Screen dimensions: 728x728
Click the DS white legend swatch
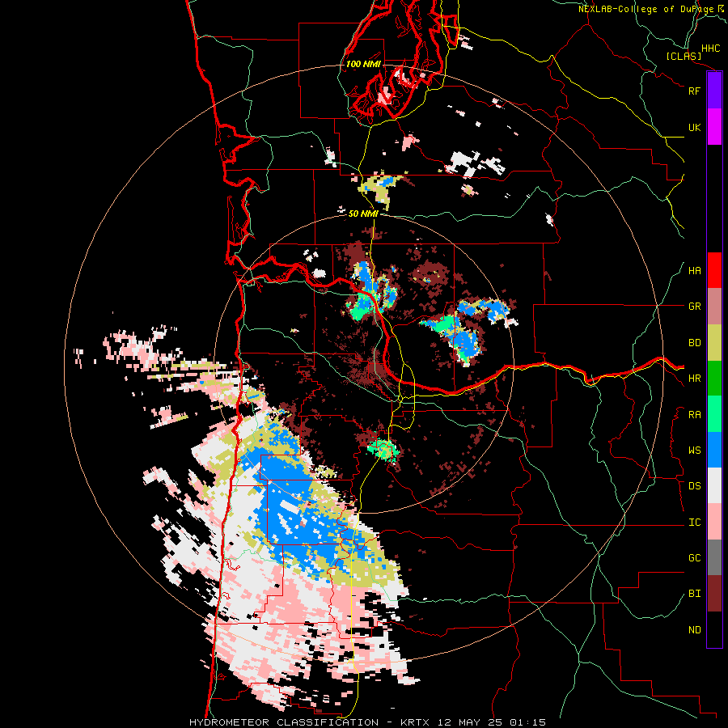(714, 486)
